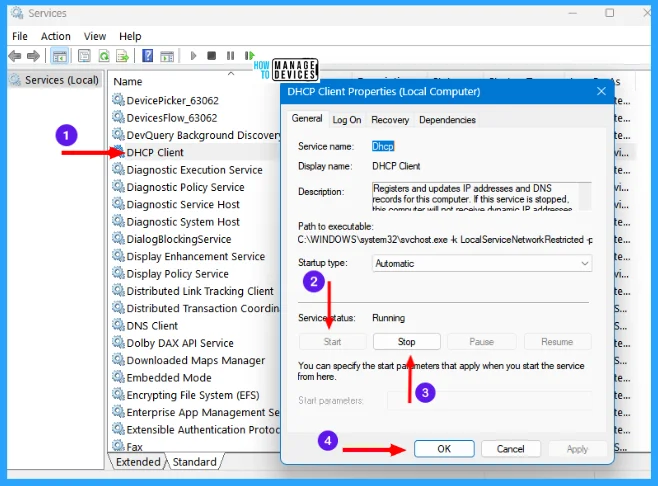Open the Startup type dropdown

point(482,264)
